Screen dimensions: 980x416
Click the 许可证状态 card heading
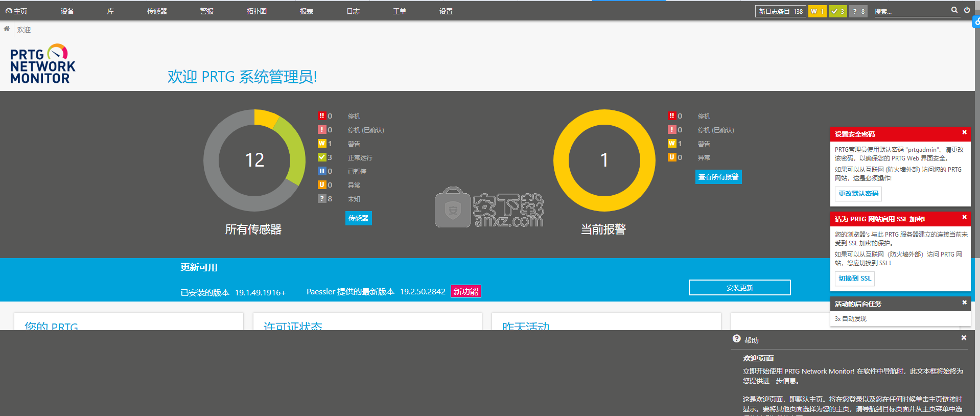point(293,326)
